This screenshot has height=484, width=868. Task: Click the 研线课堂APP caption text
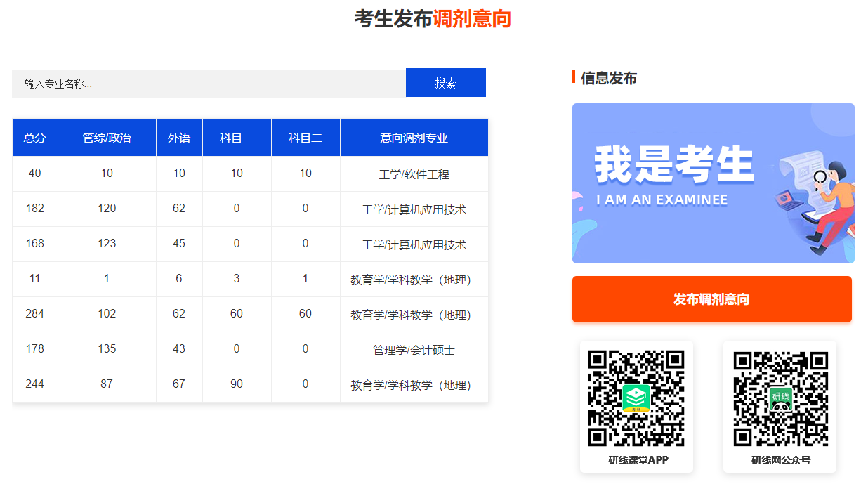638,460
